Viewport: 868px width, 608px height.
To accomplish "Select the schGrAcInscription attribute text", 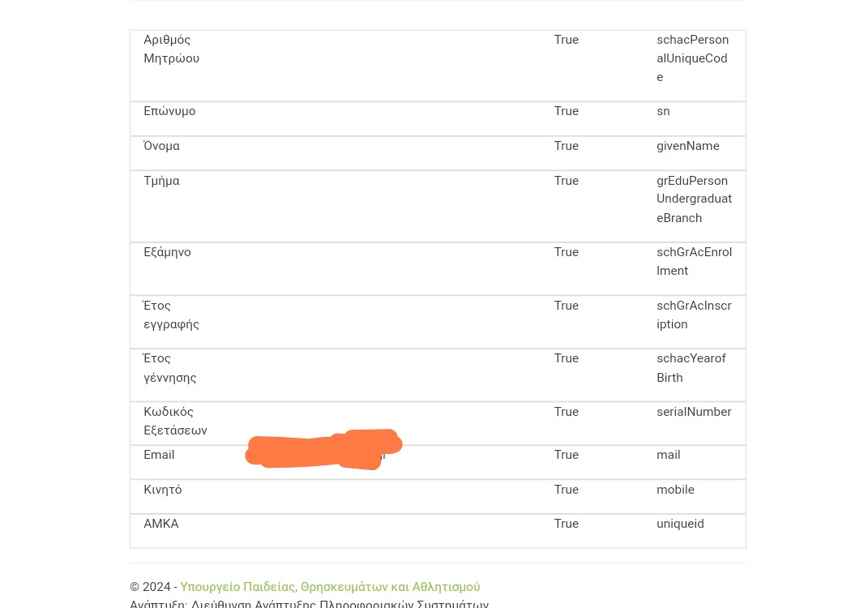I will [695, 315].
